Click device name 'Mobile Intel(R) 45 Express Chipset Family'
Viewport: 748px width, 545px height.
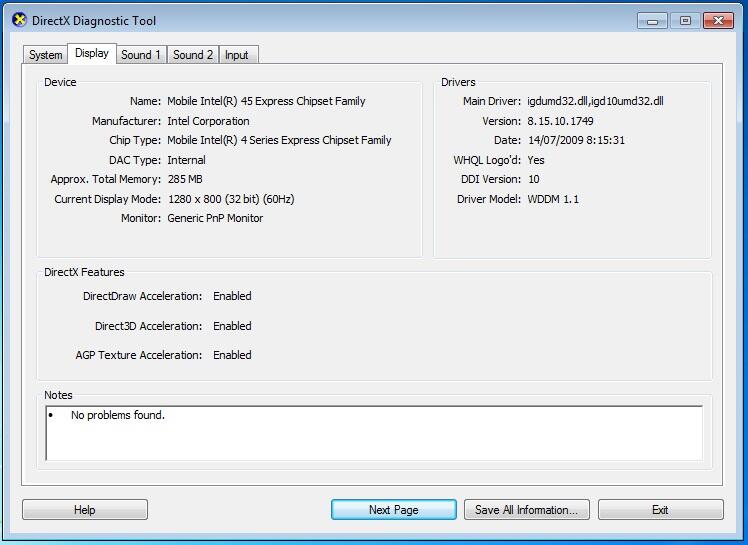tap(266, 101)
